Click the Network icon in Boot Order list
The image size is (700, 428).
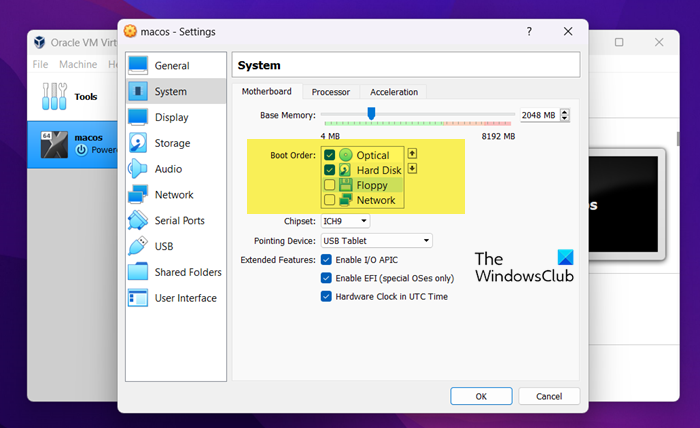[346, 200]
